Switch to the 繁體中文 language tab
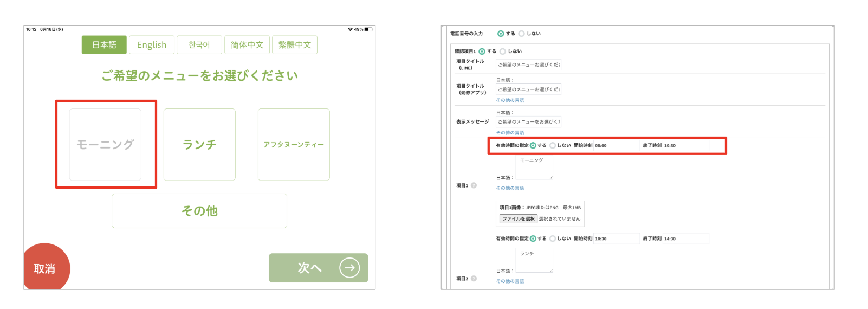This screenshot has height=309, width=868. [295, 45]
